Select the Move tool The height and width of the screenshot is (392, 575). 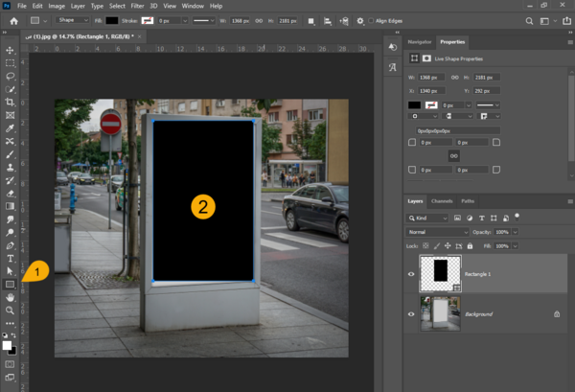tap(10, 50)
